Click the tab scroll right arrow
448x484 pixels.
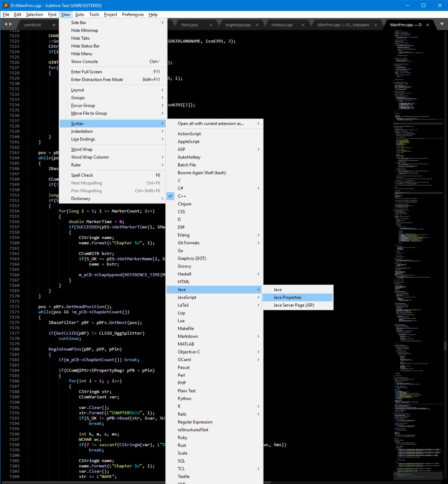pyautogui.click(x=10, y=24)
